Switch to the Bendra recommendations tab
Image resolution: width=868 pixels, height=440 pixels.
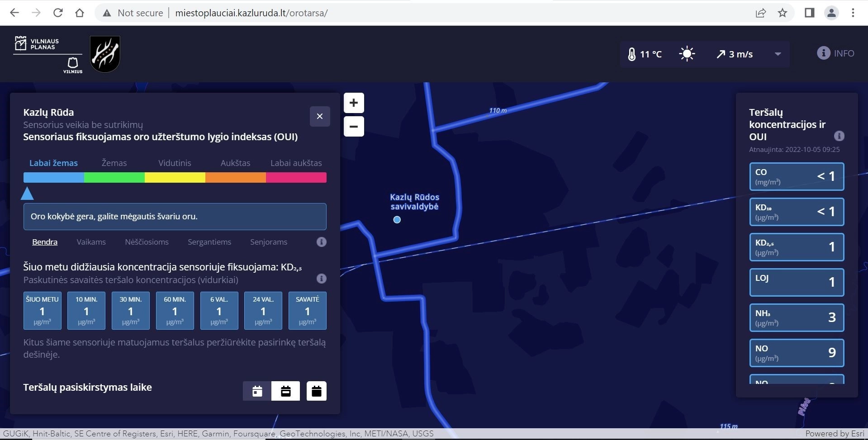pos(45,242)
